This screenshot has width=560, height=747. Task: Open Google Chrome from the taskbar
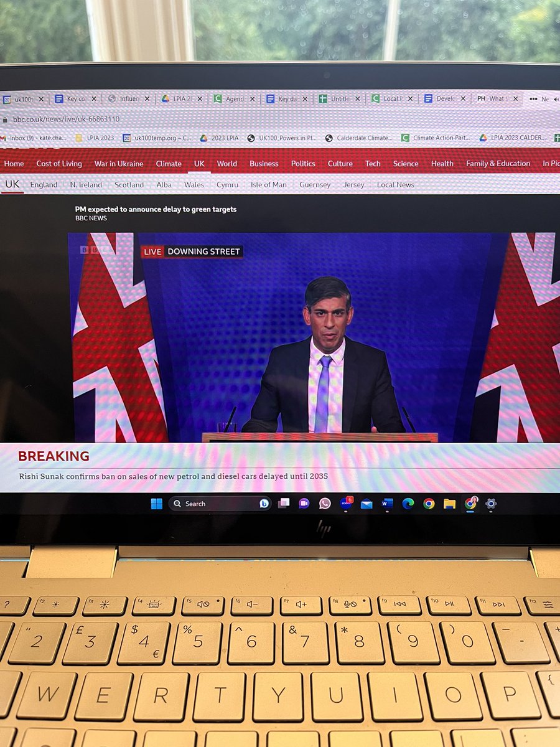(x=429, y=504)
